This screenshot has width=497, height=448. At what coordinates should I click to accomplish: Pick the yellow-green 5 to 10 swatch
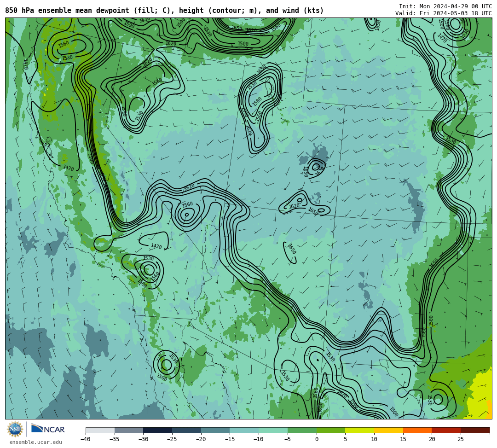[360, 430]
